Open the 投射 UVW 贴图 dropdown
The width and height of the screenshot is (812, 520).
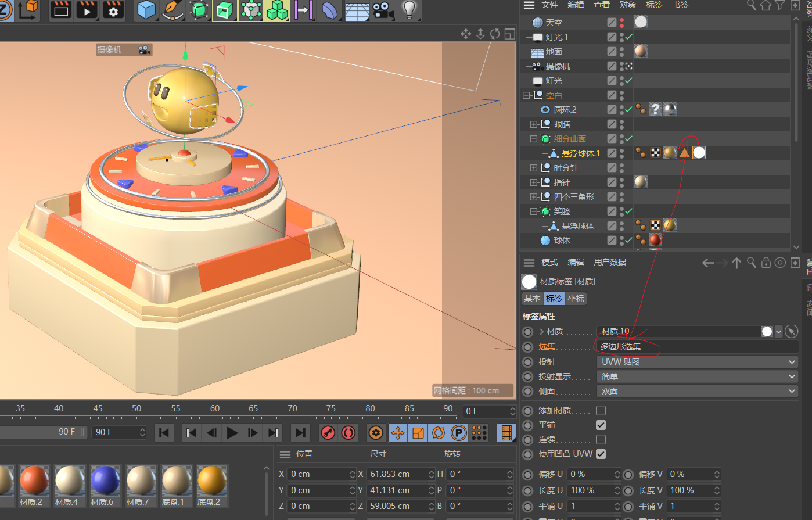[697, 362]
